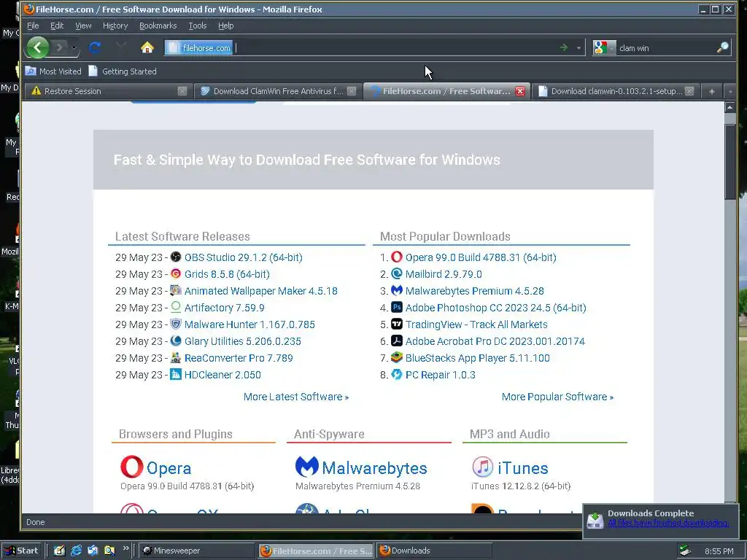The height and width of the screenshot is (560, 747).
Task: Switch to Download clamwin-0.103.2.1-setup tab
Action: tap(616, 91)
